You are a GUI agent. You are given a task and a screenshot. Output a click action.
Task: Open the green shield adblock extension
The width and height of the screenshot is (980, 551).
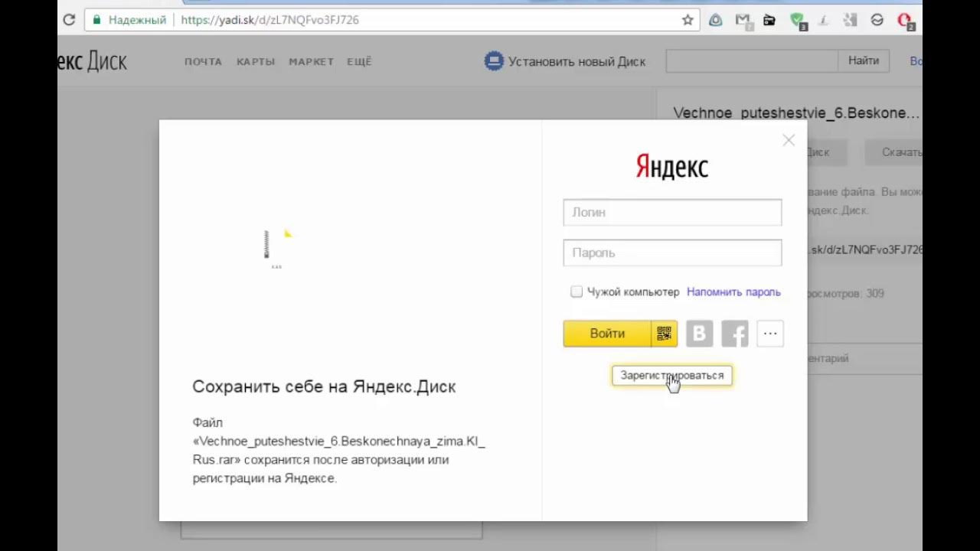(x=797, y=21)
